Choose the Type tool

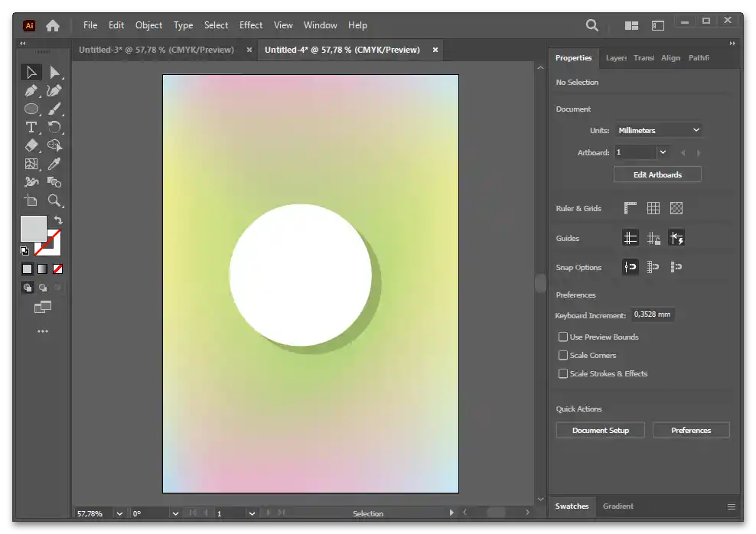point(31,127)
